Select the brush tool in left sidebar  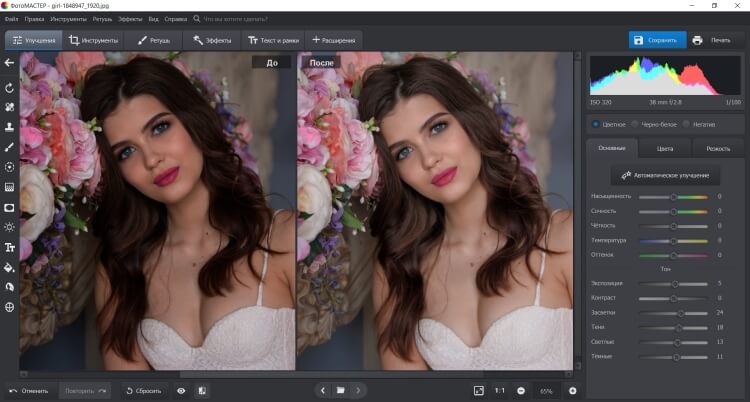(x=9, y=146)
